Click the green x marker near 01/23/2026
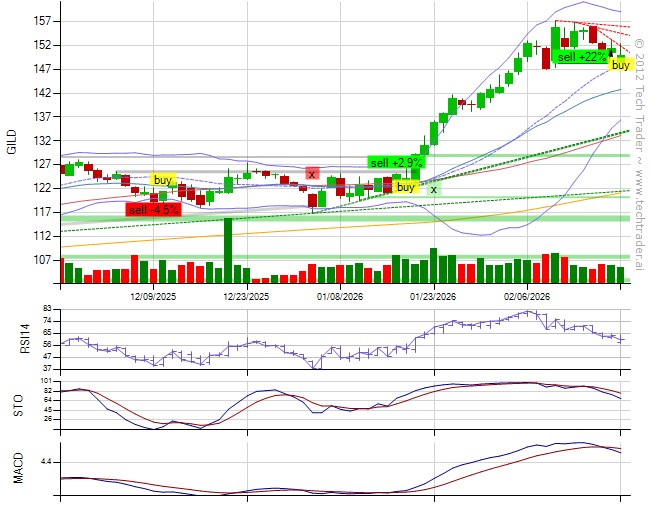The width and height of the screenshot is (657, 514). pyautogui.click(x=433, y=189)
